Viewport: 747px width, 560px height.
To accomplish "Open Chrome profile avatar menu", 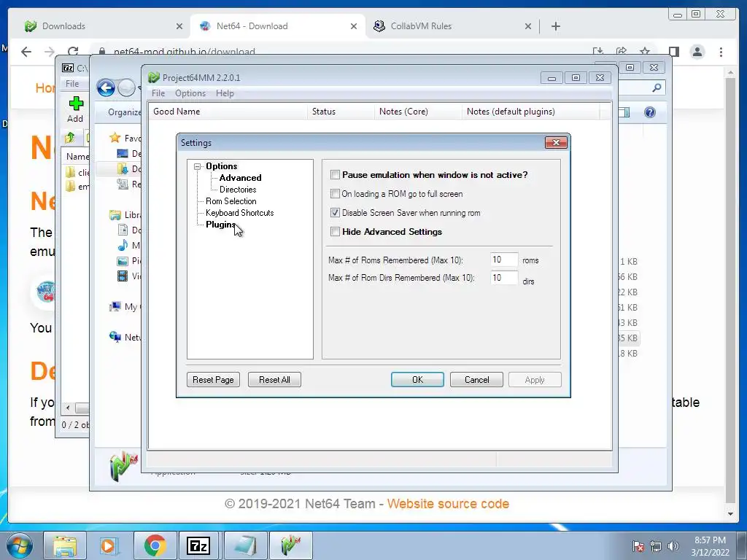I will (x=697, y=52).
